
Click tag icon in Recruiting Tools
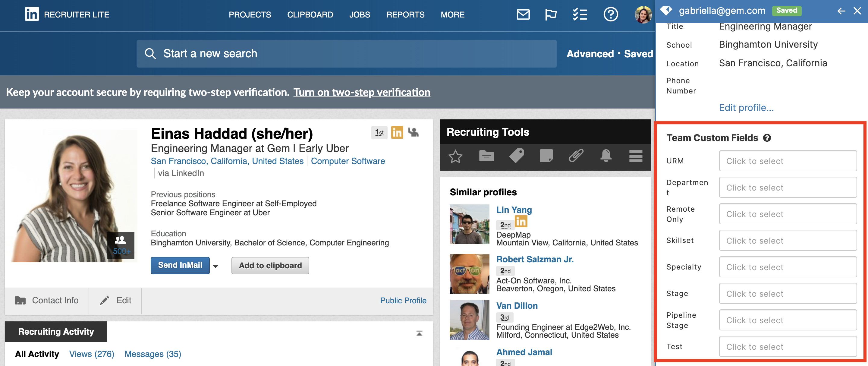point(516,156)
